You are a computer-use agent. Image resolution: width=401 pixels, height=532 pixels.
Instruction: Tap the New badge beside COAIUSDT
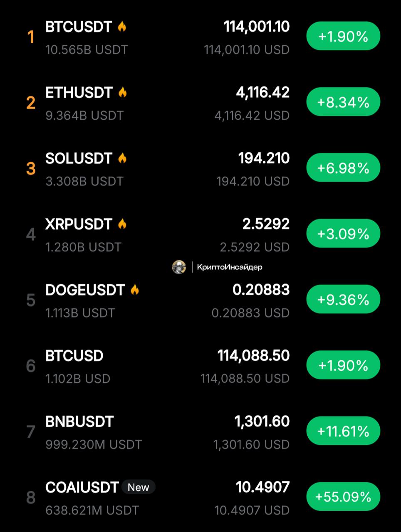coord(138,487)
